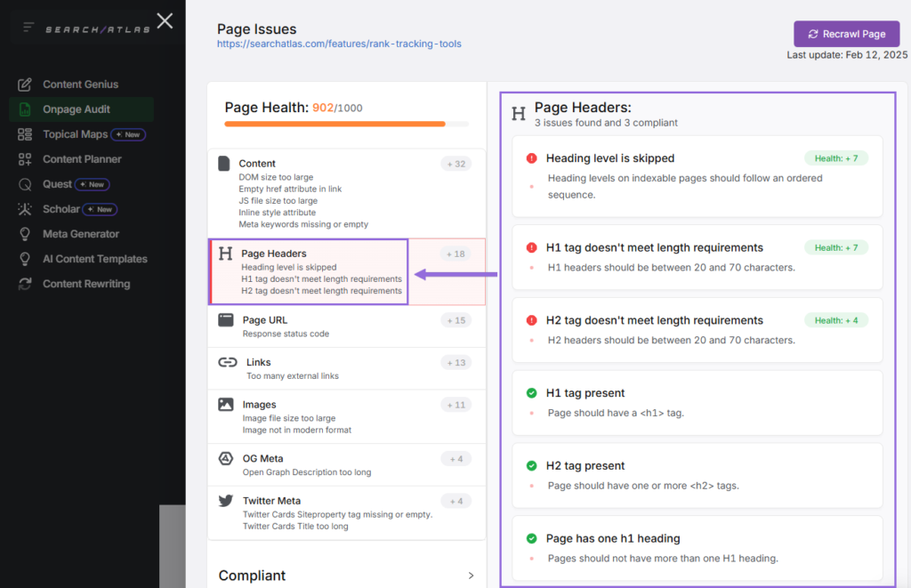Open Topical Maps in sidebar

click(75, 134)
